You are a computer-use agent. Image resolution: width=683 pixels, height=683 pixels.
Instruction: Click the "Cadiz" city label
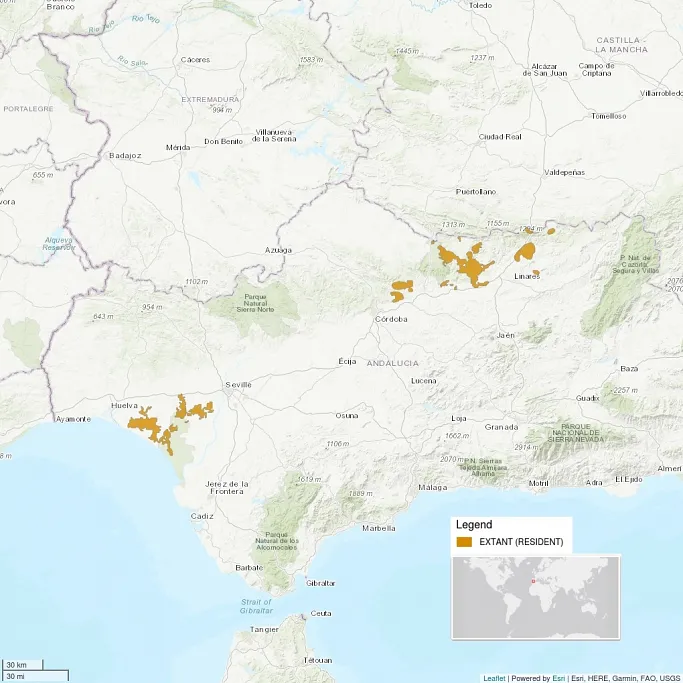202,516
